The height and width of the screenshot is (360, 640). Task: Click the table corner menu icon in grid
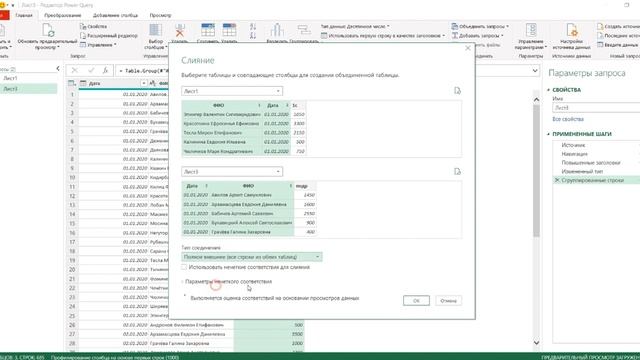(72, 83)
